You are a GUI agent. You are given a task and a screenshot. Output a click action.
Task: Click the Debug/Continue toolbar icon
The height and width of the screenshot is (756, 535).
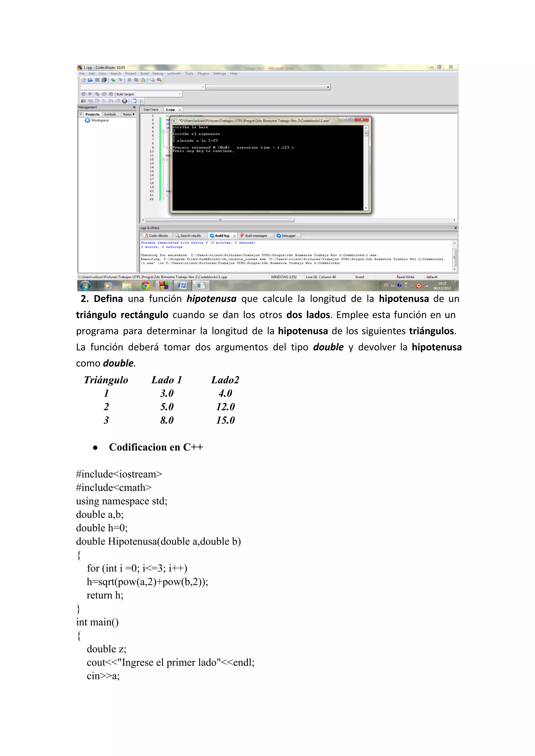point(83,101)
